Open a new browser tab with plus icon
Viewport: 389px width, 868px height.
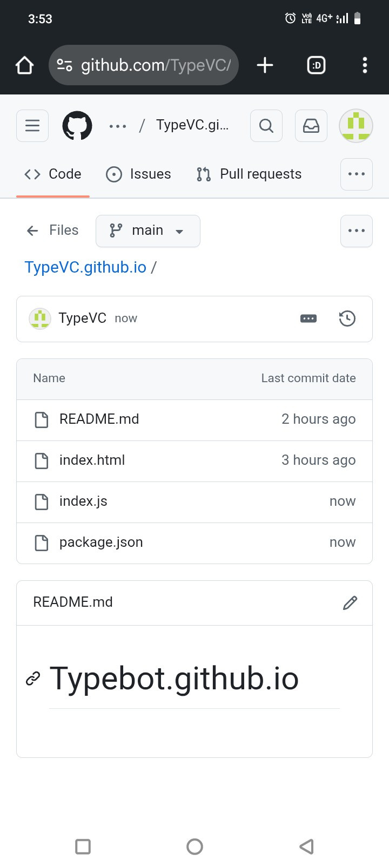pos(265,65)
